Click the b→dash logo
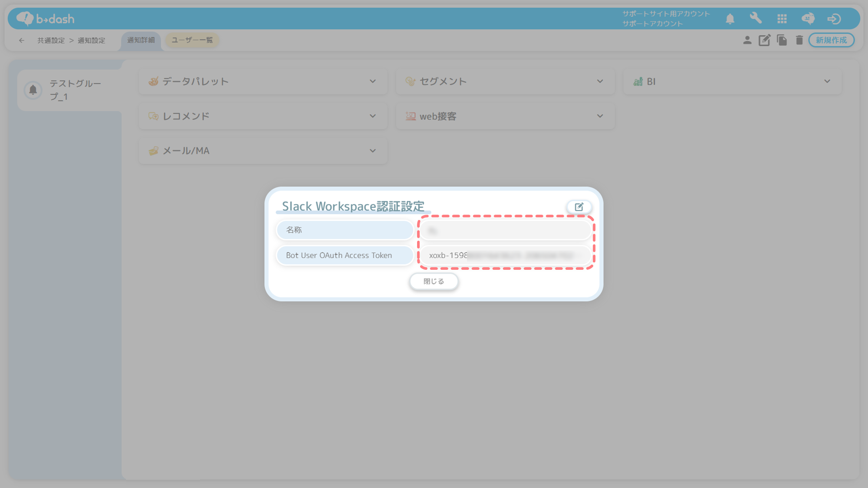 (46, 19)
